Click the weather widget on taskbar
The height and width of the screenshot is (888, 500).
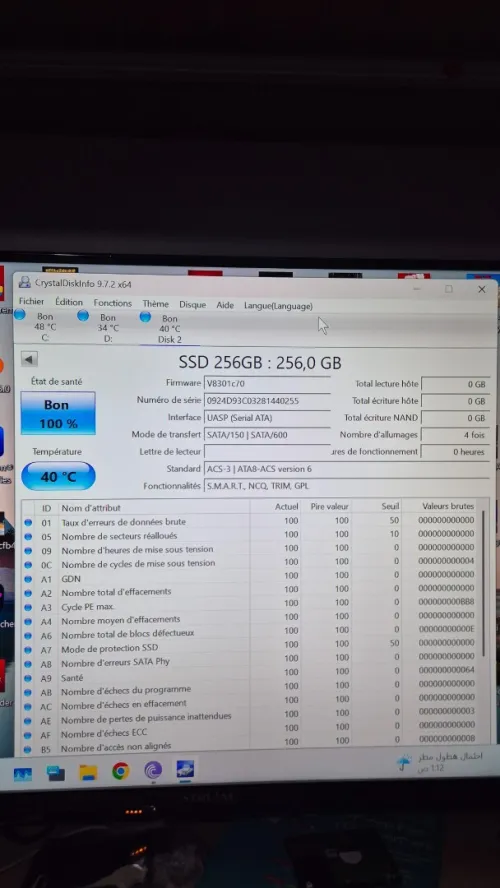[x=441, y=762]
